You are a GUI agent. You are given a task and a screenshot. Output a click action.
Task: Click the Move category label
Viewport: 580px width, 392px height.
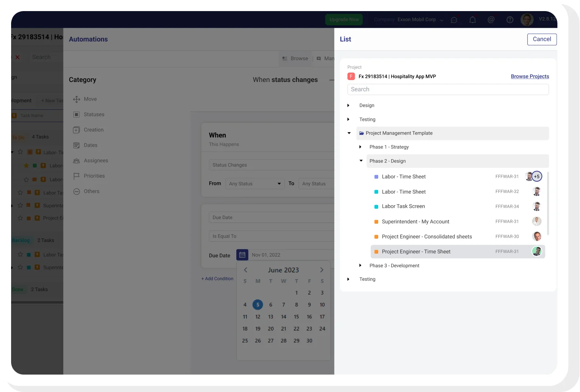click(90, 99)
